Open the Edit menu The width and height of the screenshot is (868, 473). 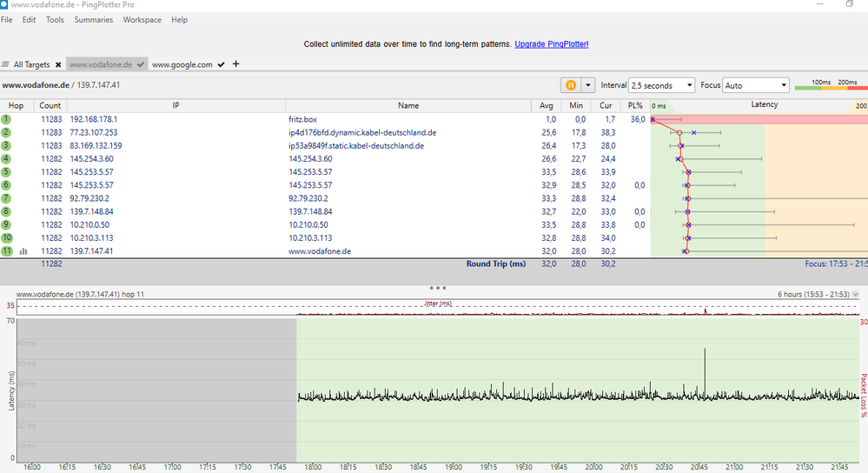[x=29, y=19]
